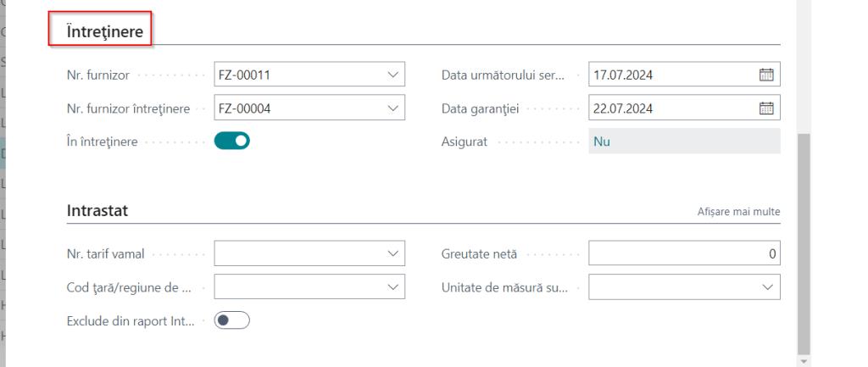
Task: Click the Data garanției date field
Action: click(x=670, y=108)
